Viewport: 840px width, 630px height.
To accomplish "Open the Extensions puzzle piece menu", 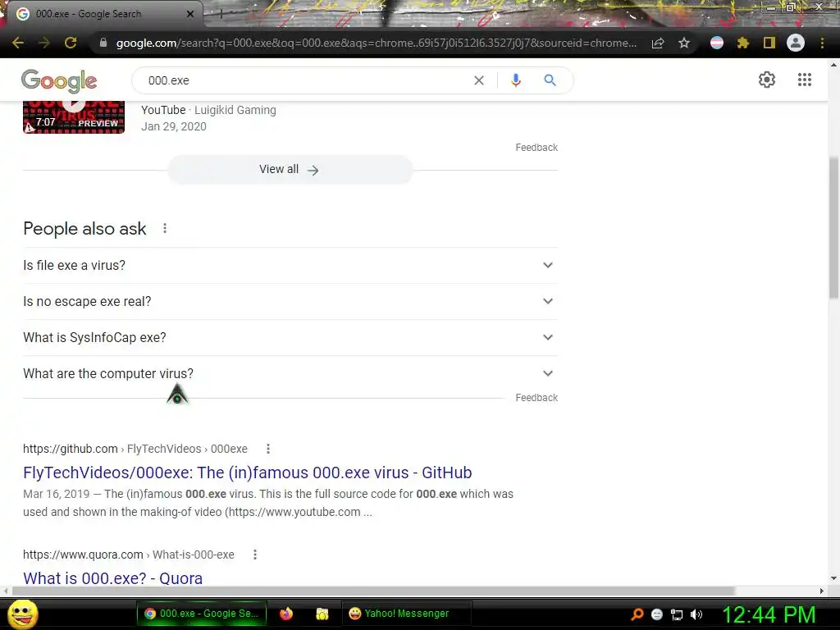I will coord(742,43).
